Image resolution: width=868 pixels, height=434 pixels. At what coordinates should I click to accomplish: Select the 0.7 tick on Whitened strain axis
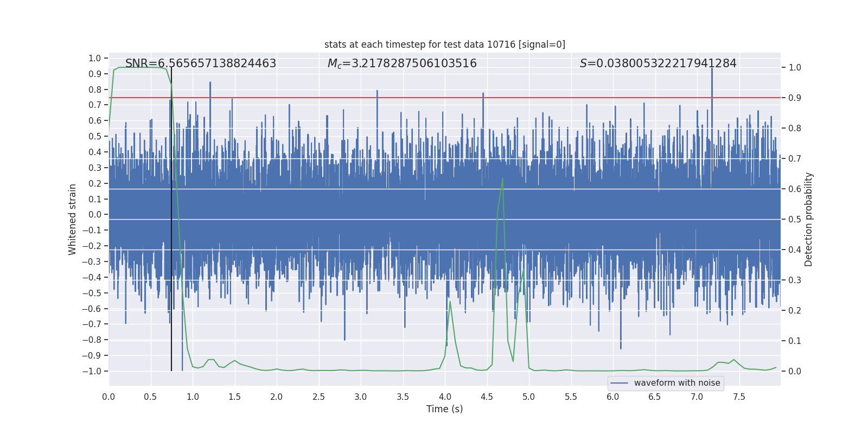click(95, 105)
